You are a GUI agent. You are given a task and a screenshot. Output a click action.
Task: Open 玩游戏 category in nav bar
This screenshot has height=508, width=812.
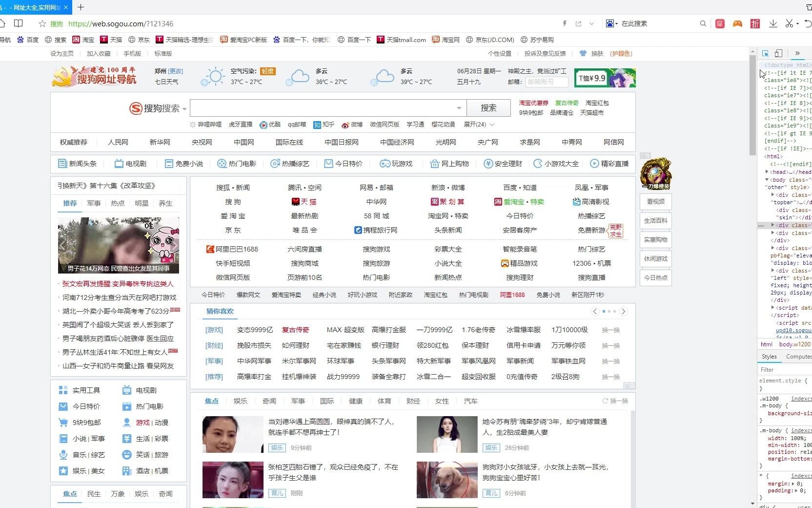click(396, 164)
